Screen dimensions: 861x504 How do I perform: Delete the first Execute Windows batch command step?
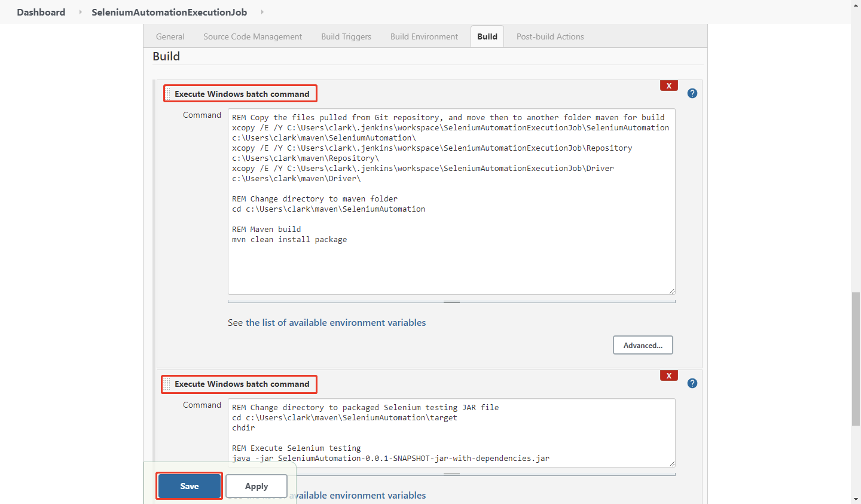[668, 85]
